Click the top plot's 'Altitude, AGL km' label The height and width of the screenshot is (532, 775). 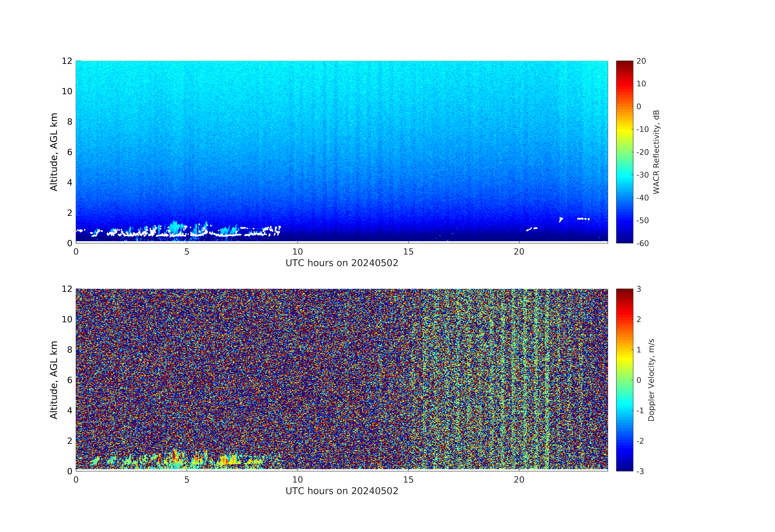point(54,152)
